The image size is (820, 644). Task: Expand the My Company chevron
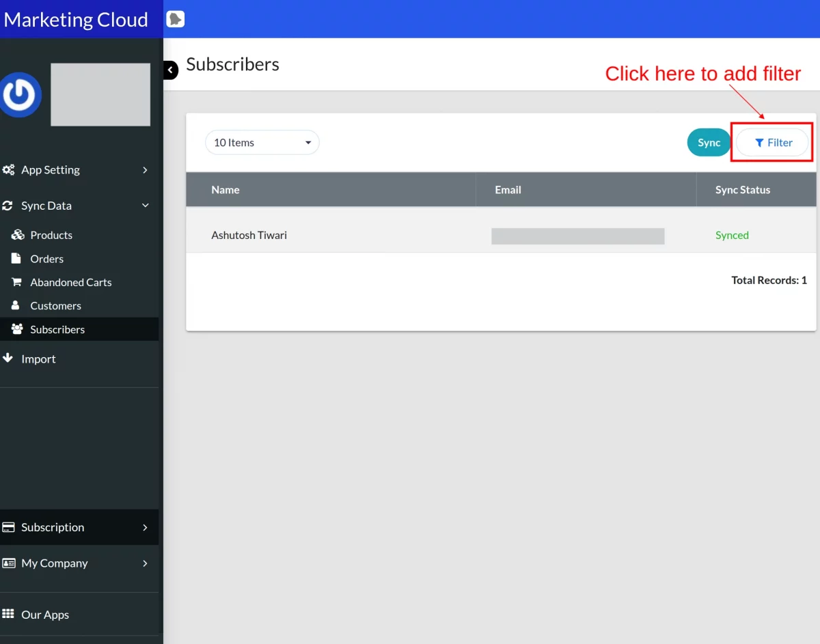click(145, 563)
